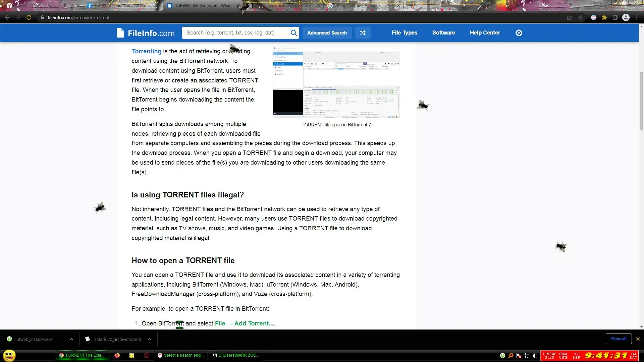The height and width of the screenshot is (362, 644).
Task: Click the FileInfo search input field
Action: click(235, 33)
